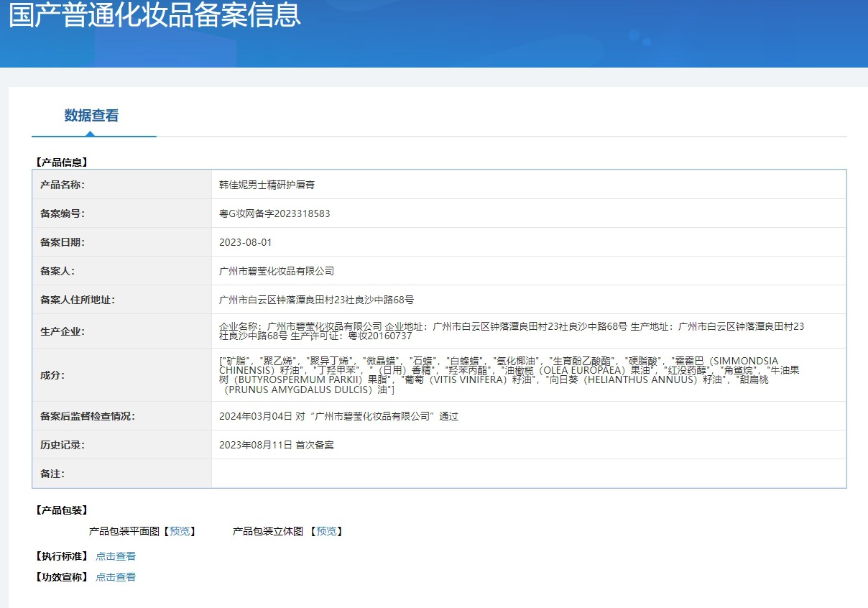Select the 成分 ingredients list text
The height and width of the screenshot is (608, 868).
pos(509,374)
